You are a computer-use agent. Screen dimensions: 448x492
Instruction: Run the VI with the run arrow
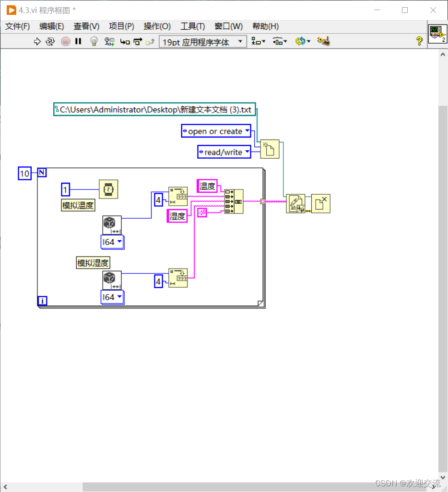point(37,41)
